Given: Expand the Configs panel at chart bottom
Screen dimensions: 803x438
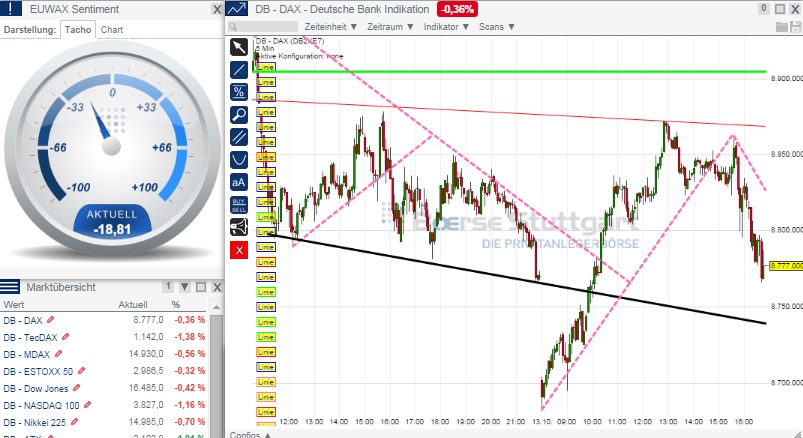Looking at the screenshot, I should click(250, 434).
